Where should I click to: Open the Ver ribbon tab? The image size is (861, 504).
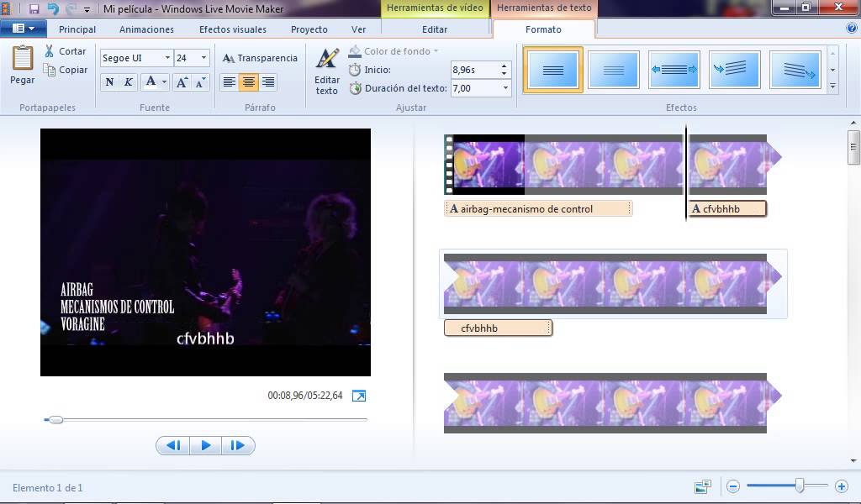tap(358, 29)
